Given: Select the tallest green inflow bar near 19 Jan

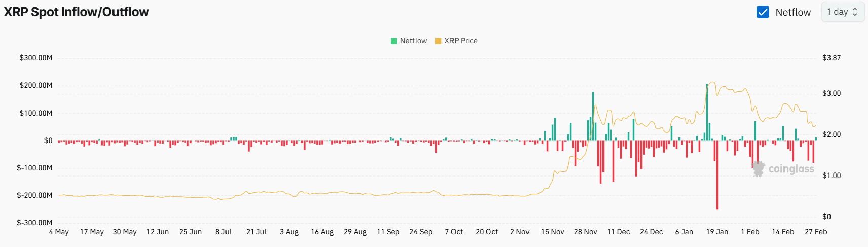Looking at the screenshot, I should click(x=707, y=112).
